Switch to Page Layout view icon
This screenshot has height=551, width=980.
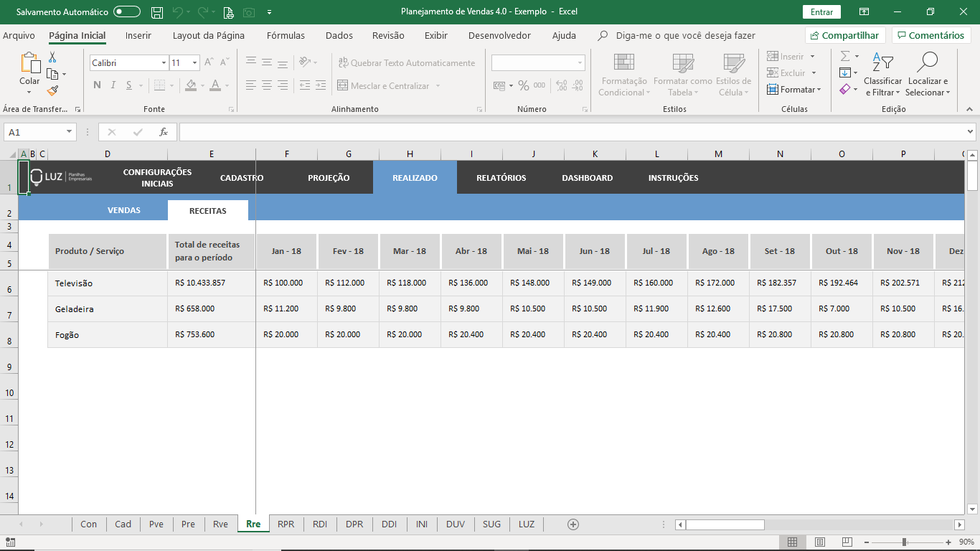click(820, 542)
